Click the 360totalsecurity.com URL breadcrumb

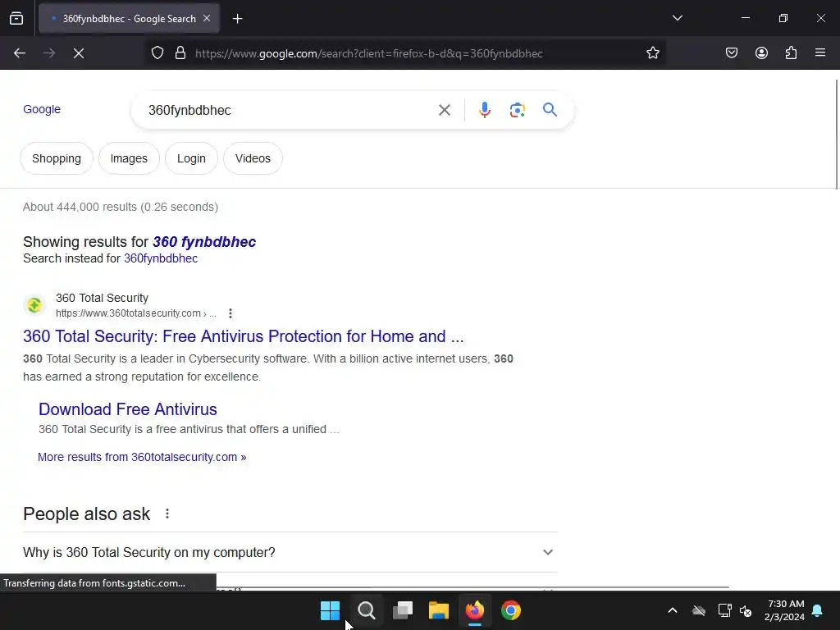(135, 313)
